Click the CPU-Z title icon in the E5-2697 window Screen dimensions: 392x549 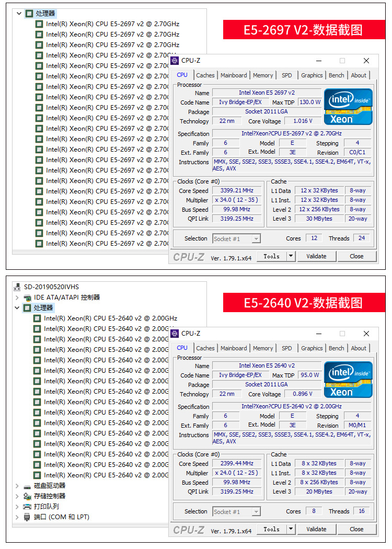coord(174,61)
